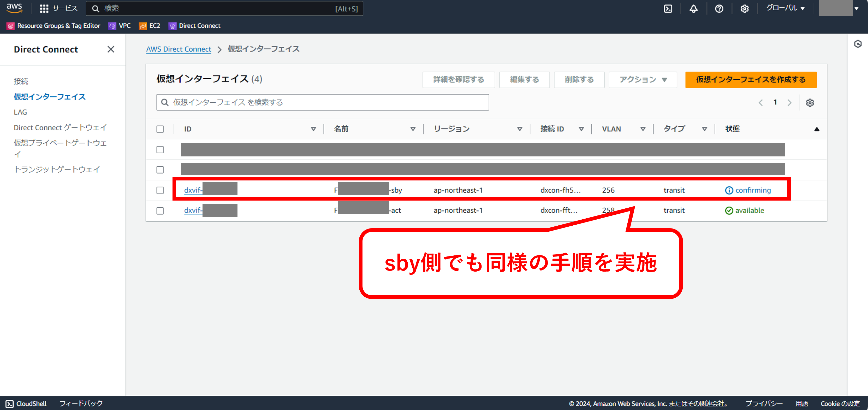Click 仮想インターフェイスを作成する button
The image size is (868, 410).
751,80
